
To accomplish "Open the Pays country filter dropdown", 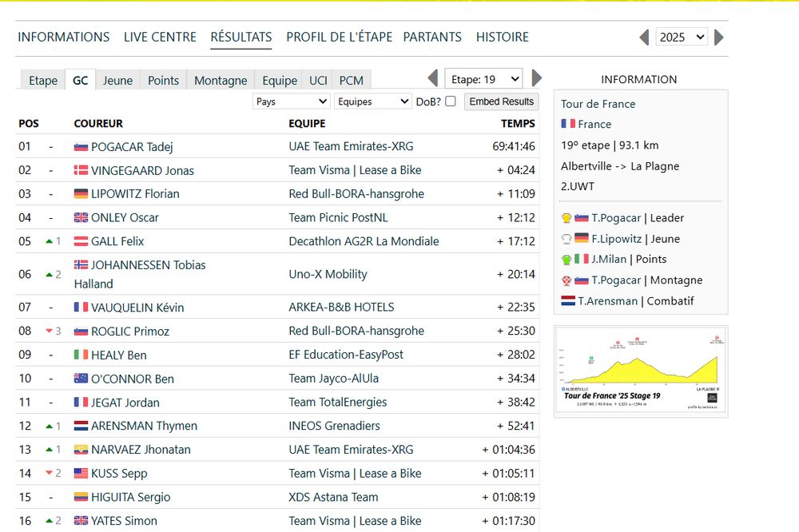I will tap(291, 101).
